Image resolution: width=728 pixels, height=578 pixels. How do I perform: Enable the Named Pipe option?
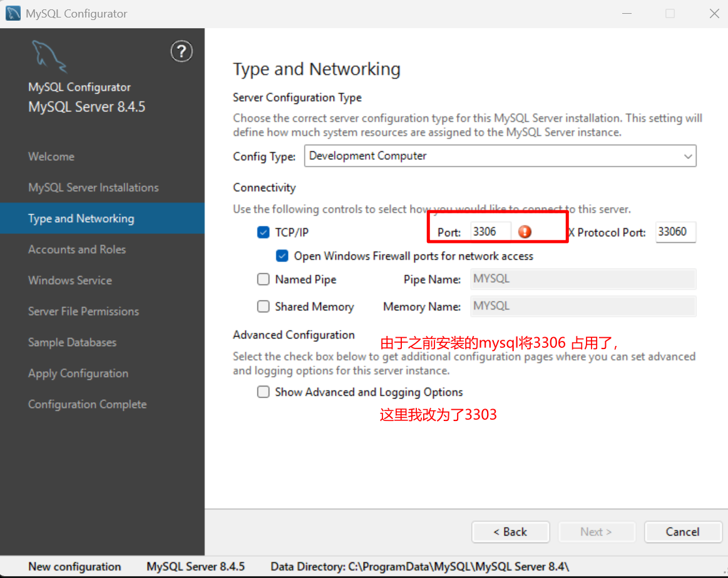point(264,279)
